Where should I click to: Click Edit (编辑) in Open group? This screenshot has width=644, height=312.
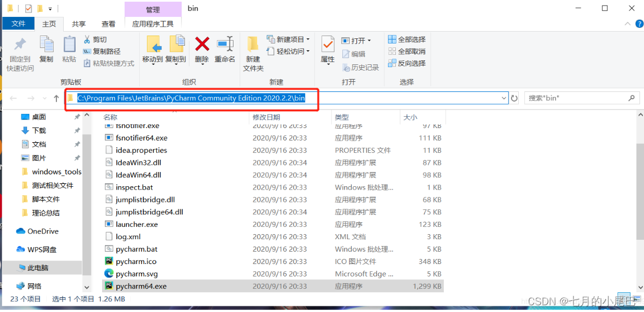tap(353, 54)
